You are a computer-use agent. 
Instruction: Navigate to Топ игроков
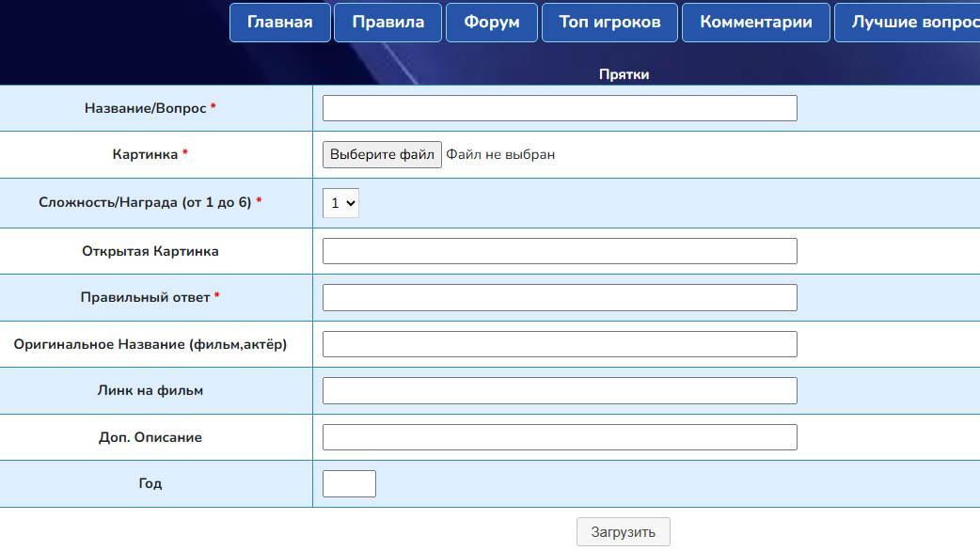(609, 23)
